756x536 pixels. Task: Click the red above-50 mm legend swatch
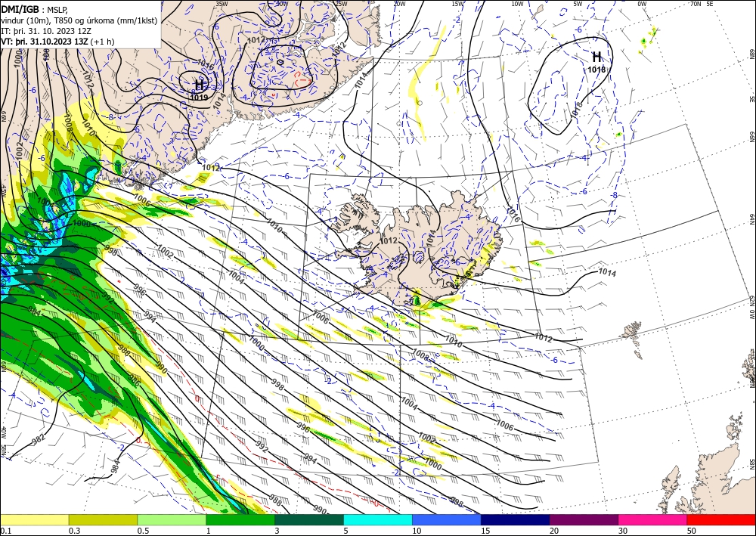(721, 519)
